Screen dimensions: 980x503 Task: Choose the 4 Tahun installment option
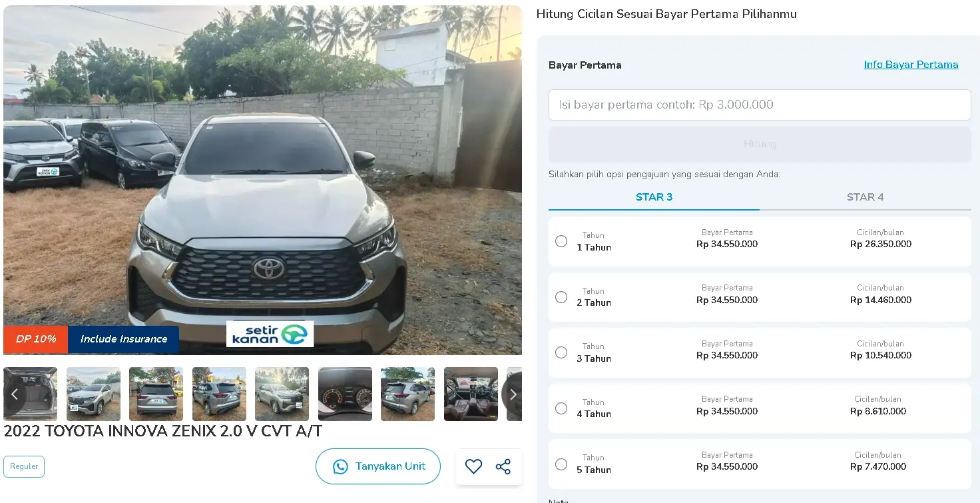pos(561,408)
